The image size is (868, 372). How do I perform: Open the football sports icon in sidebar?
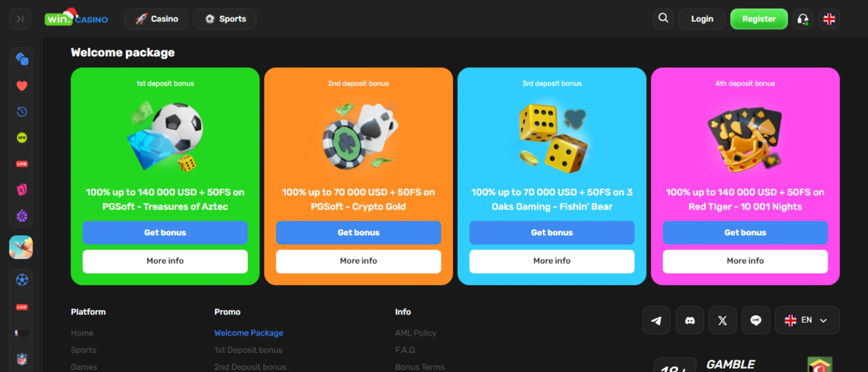click(22, 280)
